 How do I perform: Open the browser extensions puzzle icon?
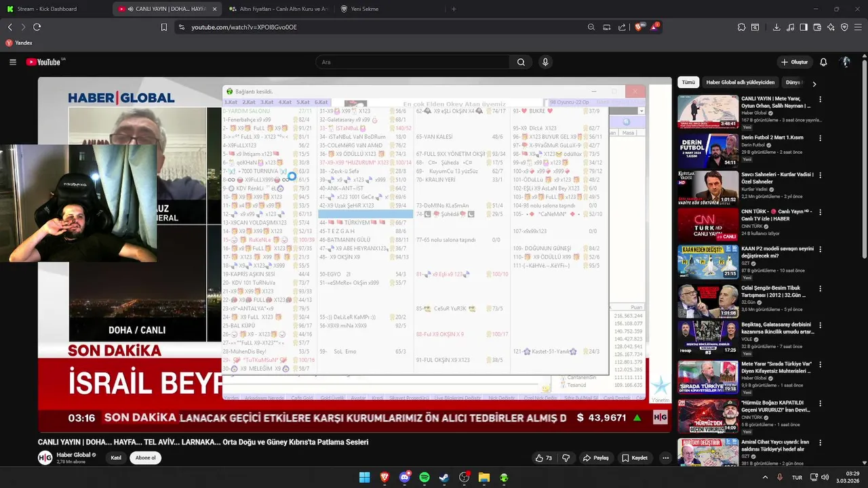[741, 27]
